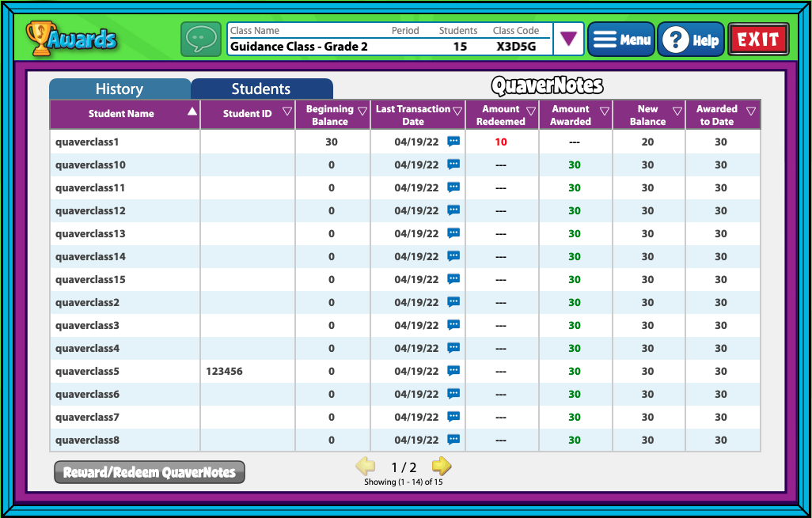Viewport: 812px width, 518px height.
Task: Open the Help button
Action: coord(691,40)
